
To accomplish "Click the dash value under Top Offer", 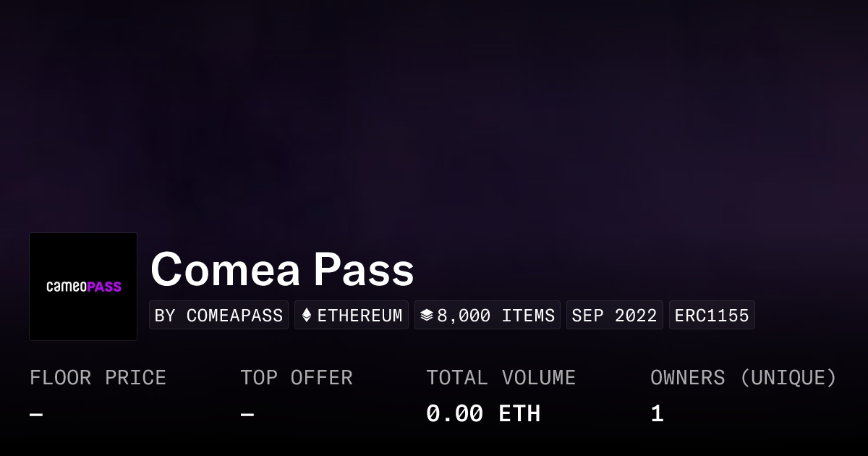I will click(x=247, y=415).
